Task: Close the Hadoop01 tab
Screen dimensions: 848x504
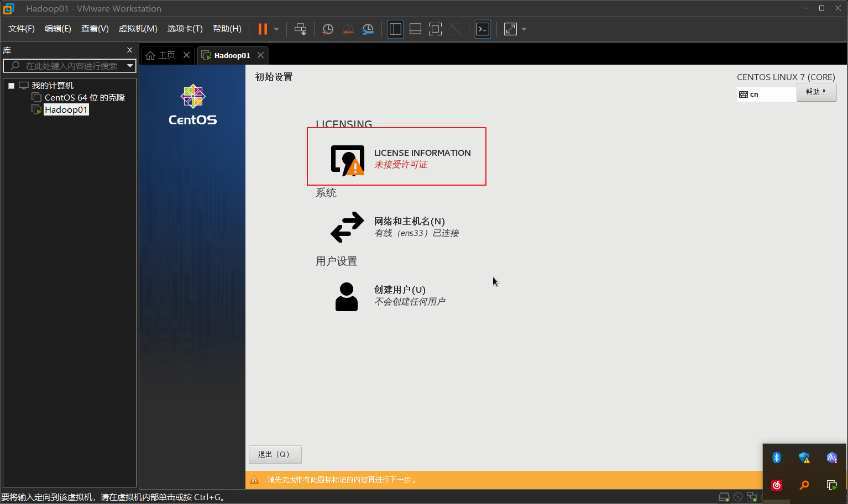Action: (260, 55)
